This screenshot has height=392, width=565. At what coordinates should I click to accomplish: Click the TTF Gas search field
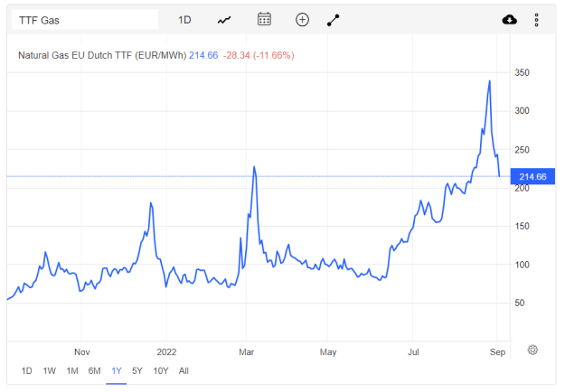[x=85, y=20]
